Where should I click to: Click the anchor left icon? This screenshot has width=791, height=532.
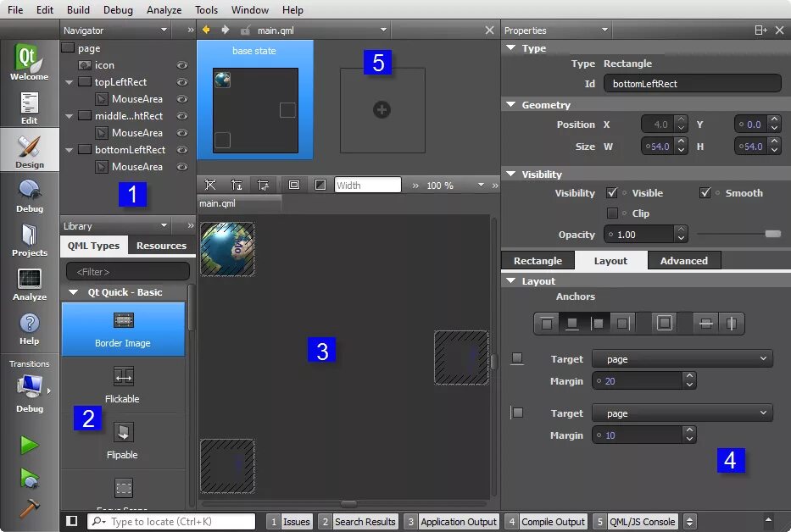click(597, 323)
